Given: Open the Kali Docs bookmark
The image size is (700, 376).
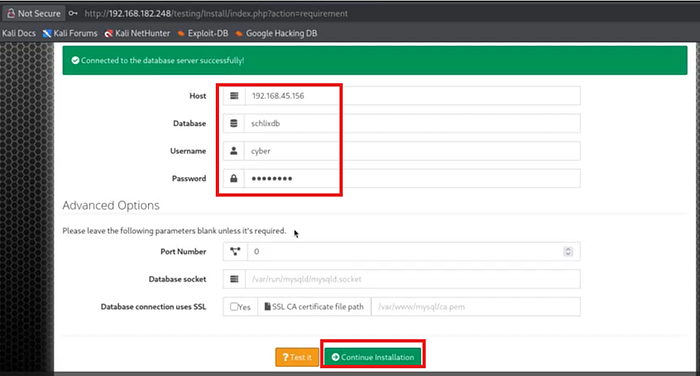Looking at the screenshot, I should tap(19, 33).
